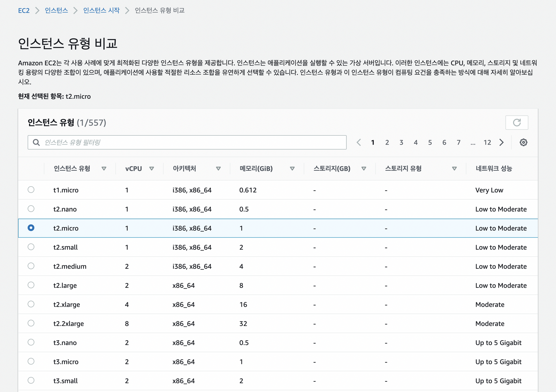Sort by instance type column arrow
Viewport: 556px width, 392px height.
(x=104, y=168)
